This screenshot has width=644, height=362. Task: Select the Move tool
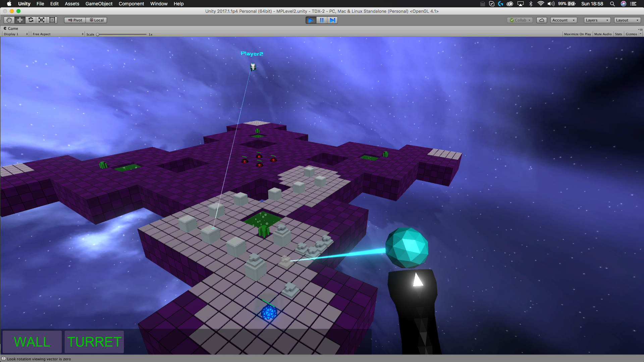pos(20,20)
